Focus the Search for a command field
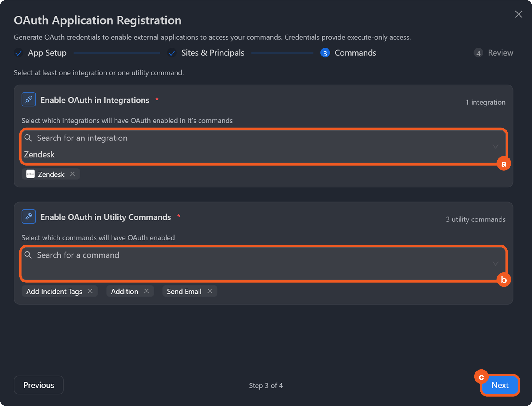The height and width of the screenshot is (406, 532). tap(237, 255)
